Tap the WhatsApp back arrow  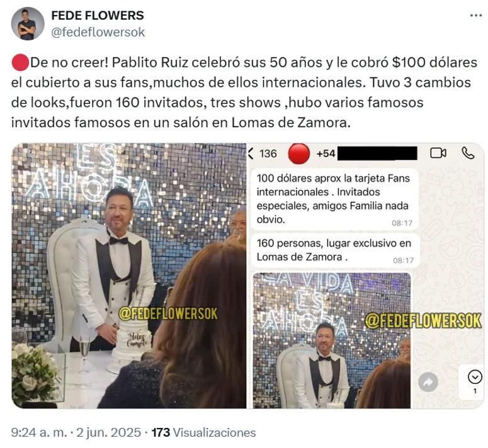[252, 154]
